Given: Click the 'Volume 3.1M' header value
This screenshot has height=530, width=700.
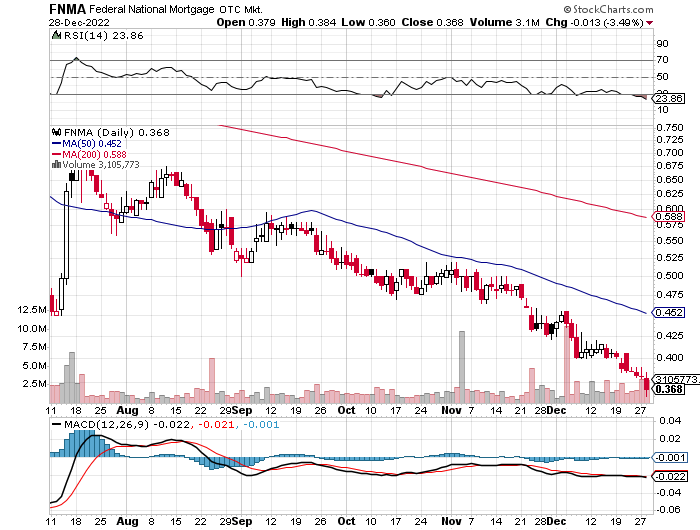Looking at the screenshot, I should pyautogui.click(x=504, y=22).
